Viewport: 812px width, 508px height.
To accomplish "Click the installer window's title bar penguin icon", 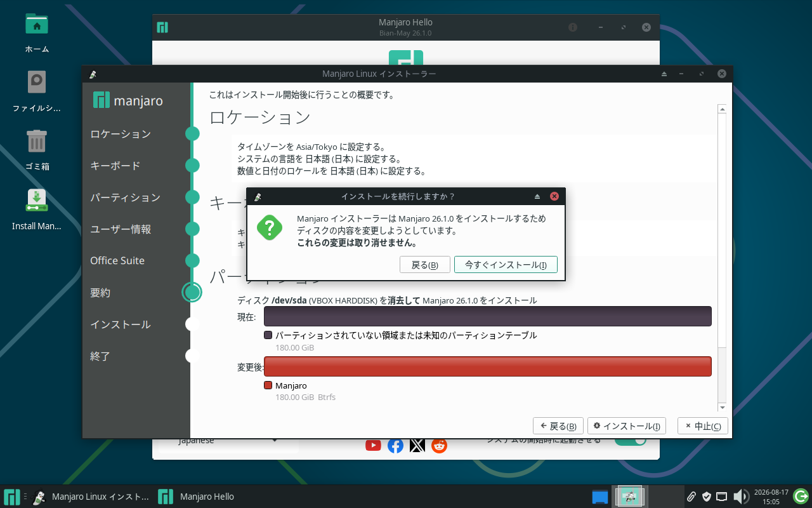I will (93, 74).
